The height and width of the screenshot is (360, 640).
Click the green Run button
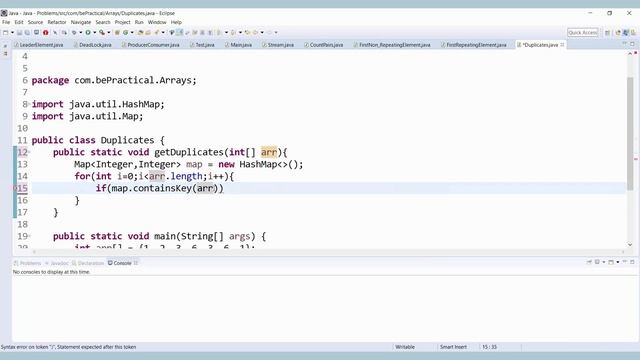[x=88, y=32]
